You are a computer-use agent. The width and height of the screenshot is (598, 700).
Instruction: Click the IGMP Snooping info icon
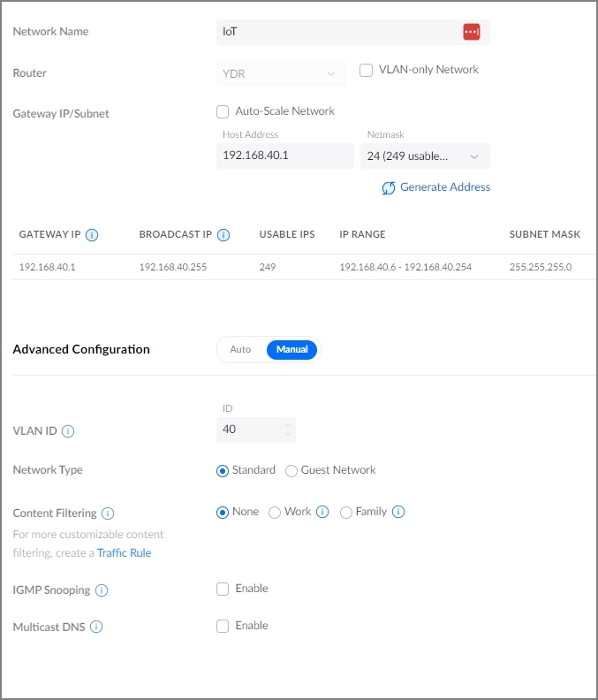pos(102,590)
